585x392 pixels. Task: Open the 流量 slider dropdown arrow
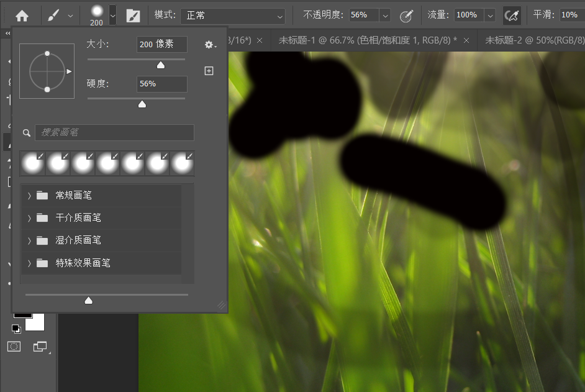pos(490,16)
